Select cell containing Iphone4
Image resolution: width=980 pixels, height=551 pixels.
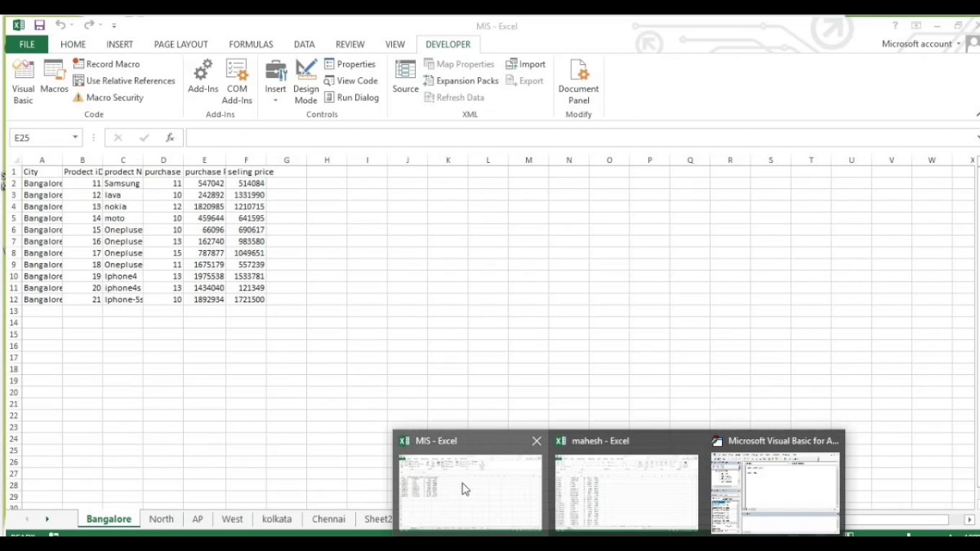[x=122, y=276]
